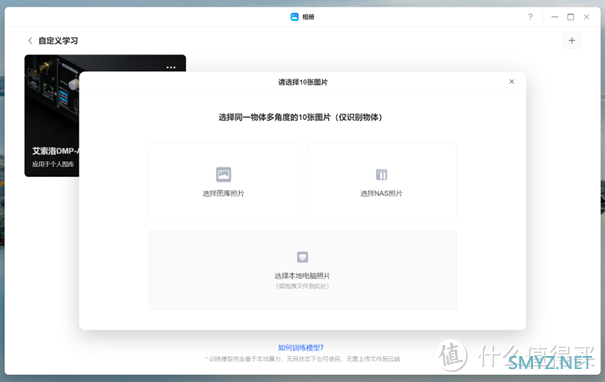Viewport: 605px width, 382px height.
Task: Click the 应用于个人图库 label on card
Action: (53, 164)
